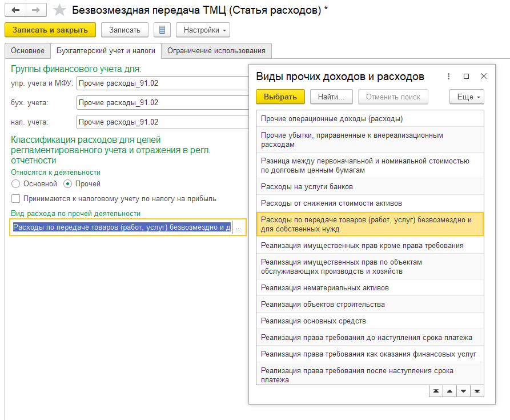This screenshot has height=420, width=510.
Task: Open the report list icon in toolbar
Action: 162,30
